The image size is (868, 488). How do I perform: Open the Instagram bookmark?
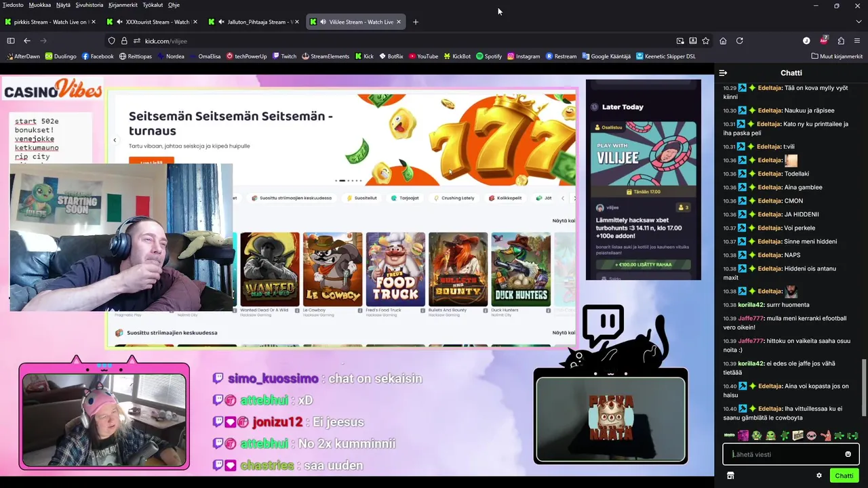[x=524, y=56]
